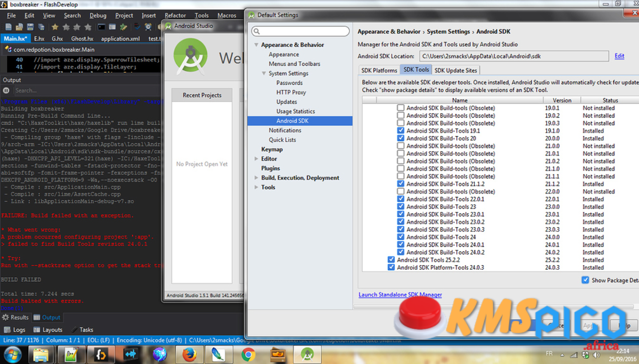Select Plugins in settings tree
The height and width of the screenshot is (364, 639).
[271, 168]
